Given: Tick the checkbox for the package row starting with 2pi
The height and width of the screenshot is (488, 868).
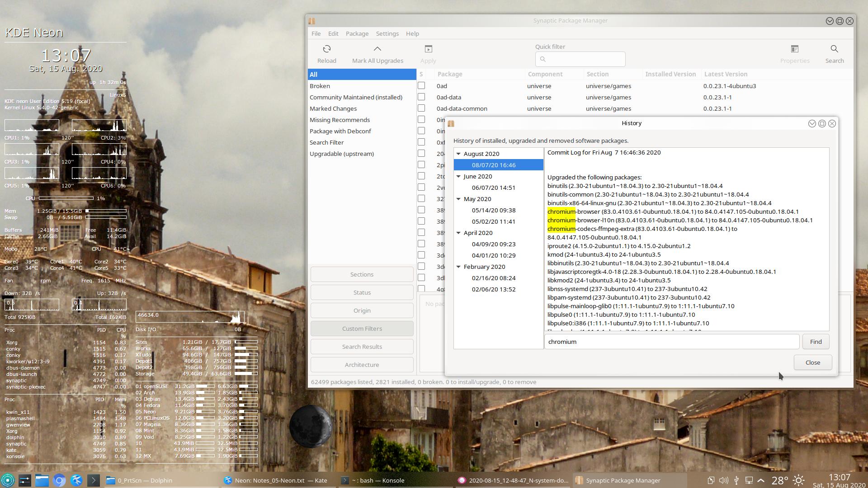Looking at the screenshot, I should [421, 164].
